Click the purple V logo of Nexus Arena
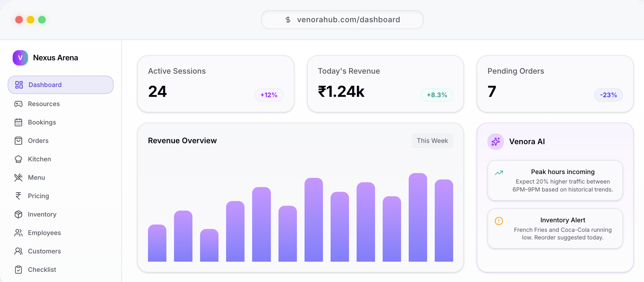This screenshot has height=282, width=644. (x=20, y=58)
